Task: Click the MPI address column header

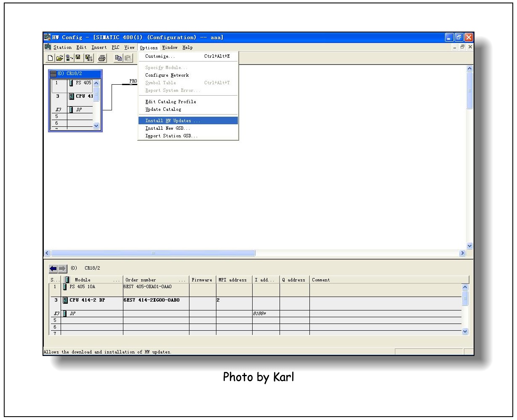Action: point(234,280)
